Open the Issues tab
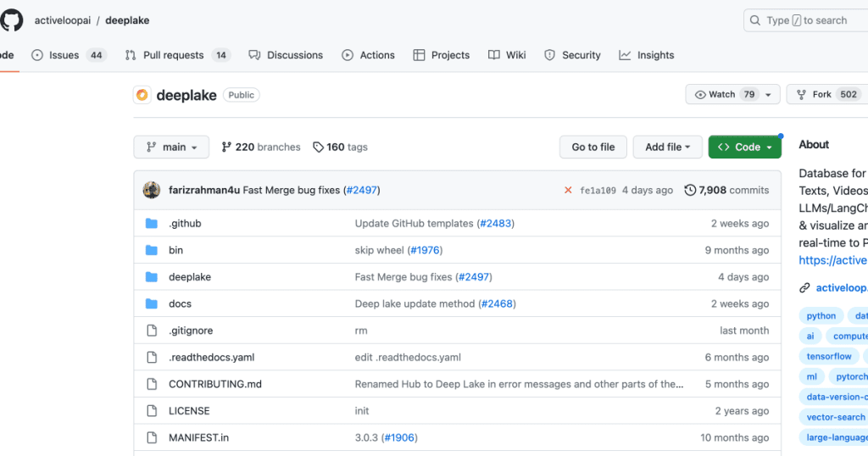The width and height of the screenshot is (868, 456). click(x=69, y=55)
